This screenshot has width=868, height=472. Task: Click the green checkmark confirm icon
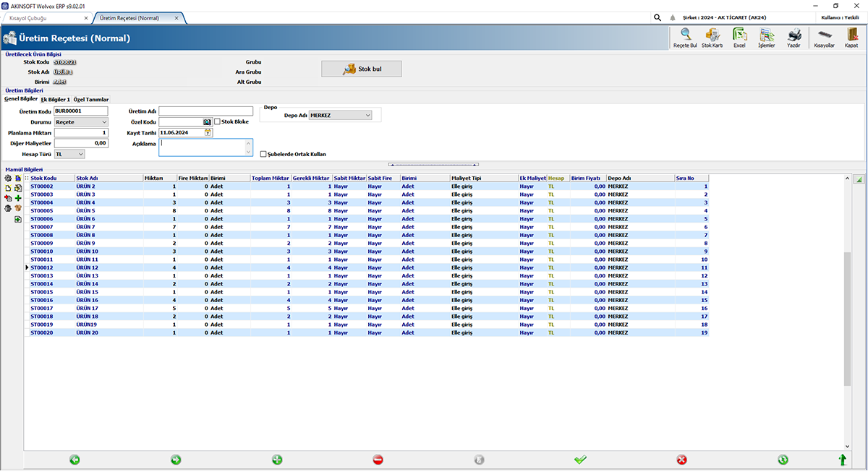pos(580,458)
